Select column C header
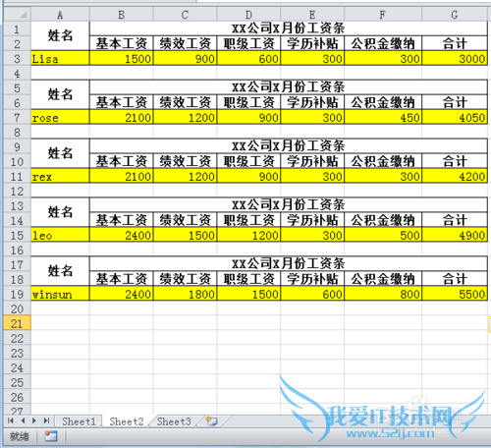The width and height of the screenshot is (491, 448). pyautogui.click(x=185, y=15)
